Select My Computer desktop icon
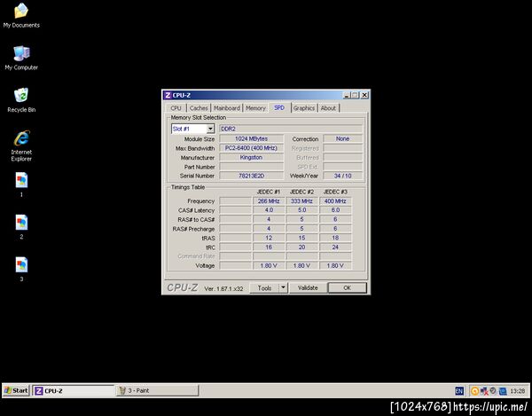This screenshot has width=532, height=416. tap(21, 58)
